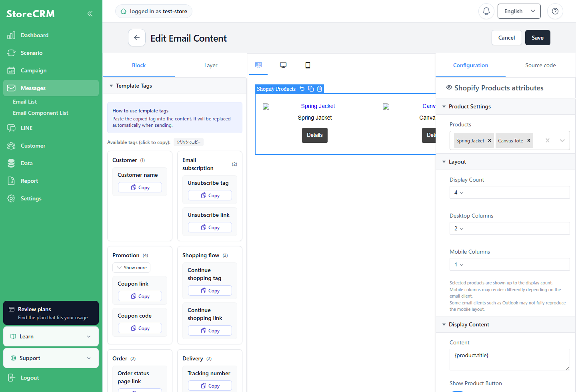Open Data in sidebar

pyautogui.click(x=51, y=163)
